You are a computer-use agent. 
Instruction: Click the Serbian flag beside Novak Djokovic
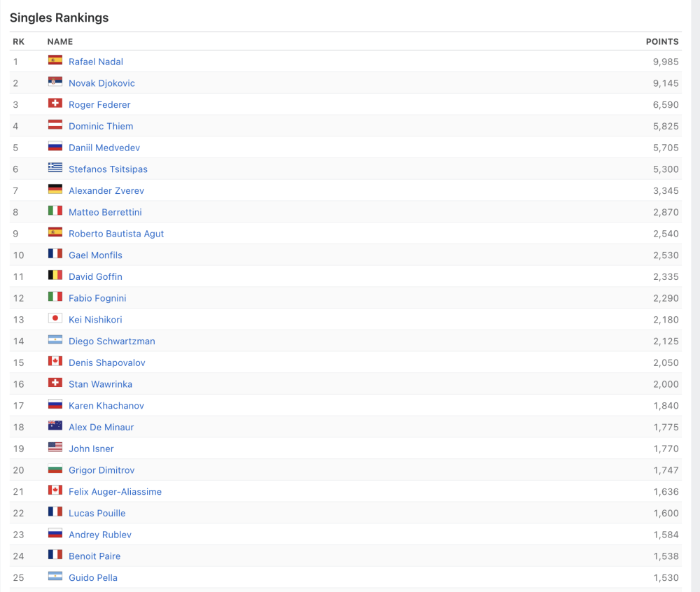tap(55, 83)
